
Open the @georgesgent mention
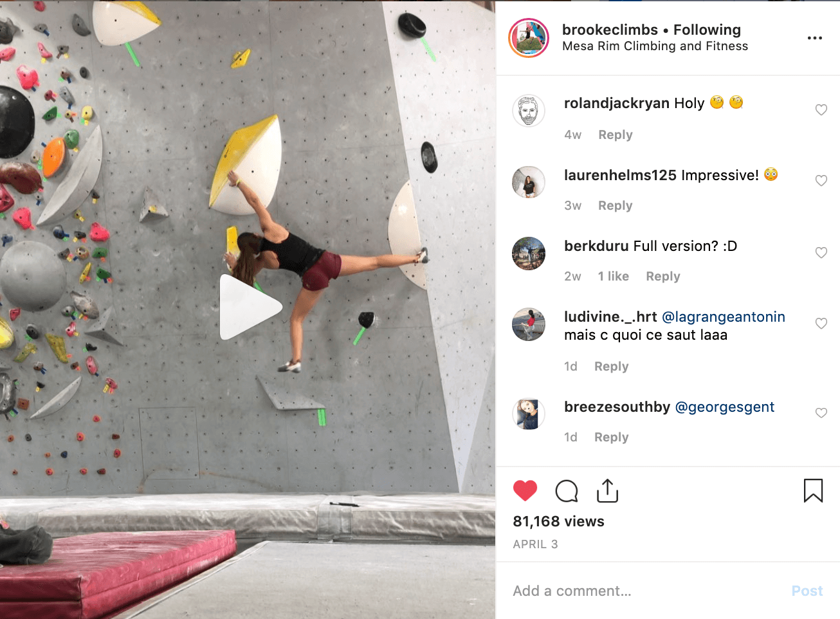(x=724, y=407)
